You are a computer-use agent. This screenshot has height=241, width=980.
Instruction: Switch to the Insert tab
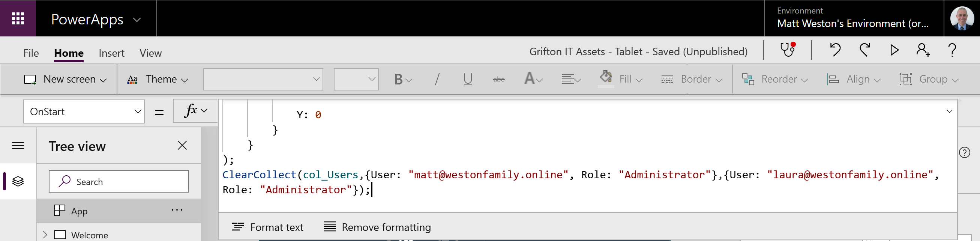click(x=111, y=53)
